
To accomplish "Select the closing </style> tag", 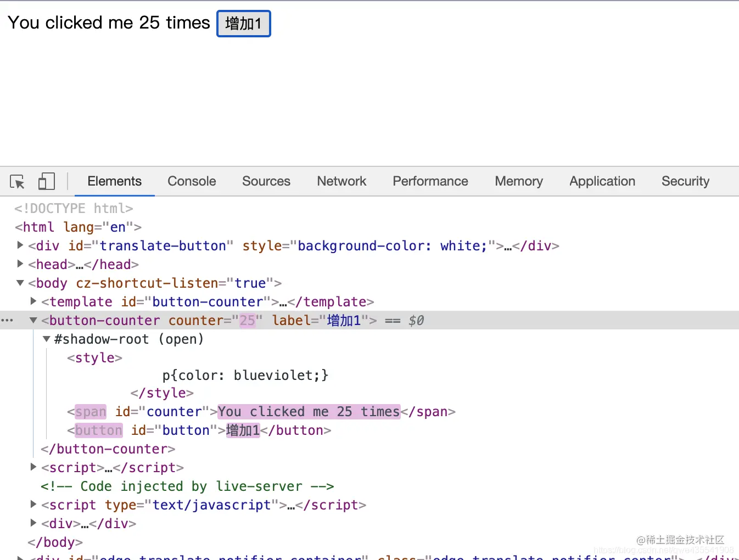I will coord(162,393).
